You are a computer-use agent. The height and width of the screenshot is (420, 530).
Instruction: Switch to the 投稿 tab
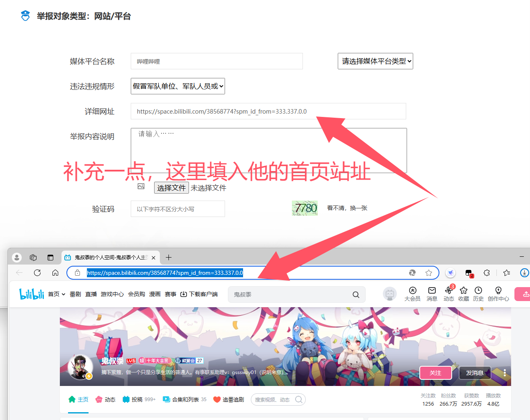139,399
